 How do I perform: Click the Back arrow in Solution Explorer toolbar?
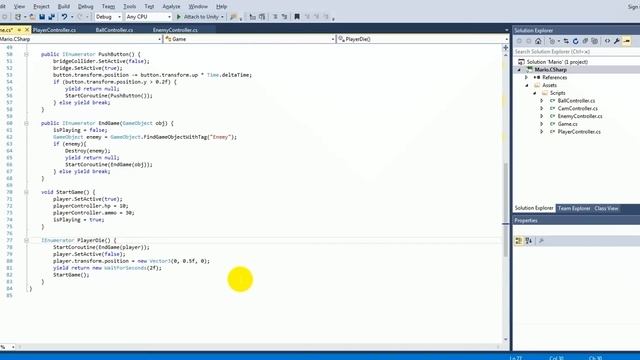click(519, 41)
